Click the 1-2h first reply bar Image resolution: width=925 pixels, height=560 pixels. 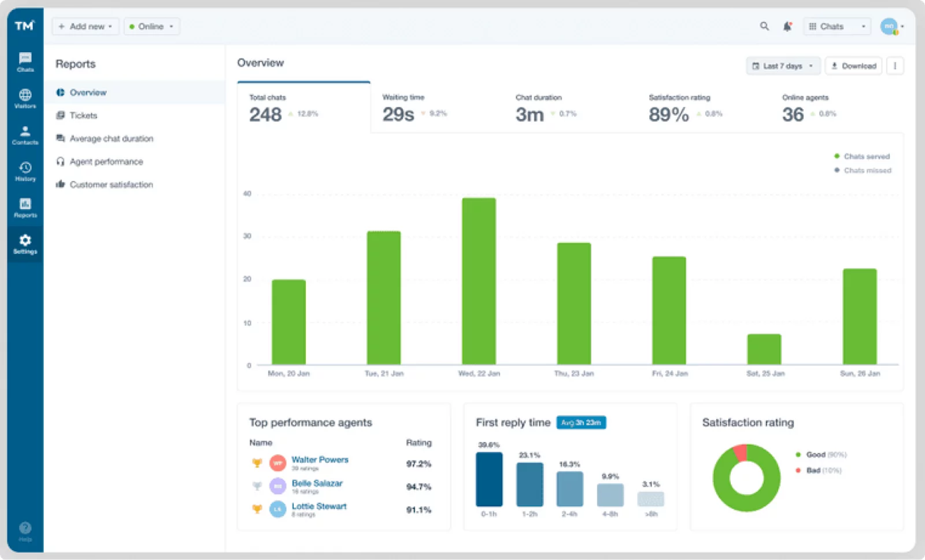click(x=529, y=485)
